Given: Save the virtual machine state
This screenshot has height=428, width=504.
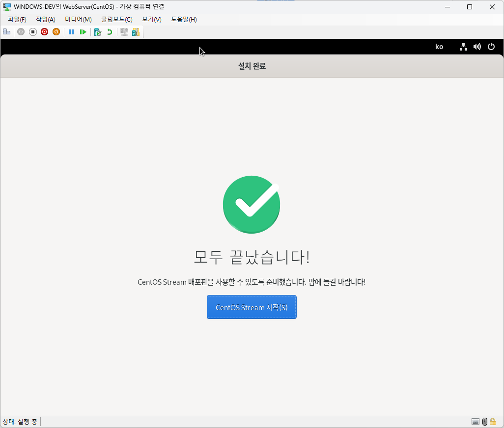Looking at the screenshot, I should click(21, 32).
